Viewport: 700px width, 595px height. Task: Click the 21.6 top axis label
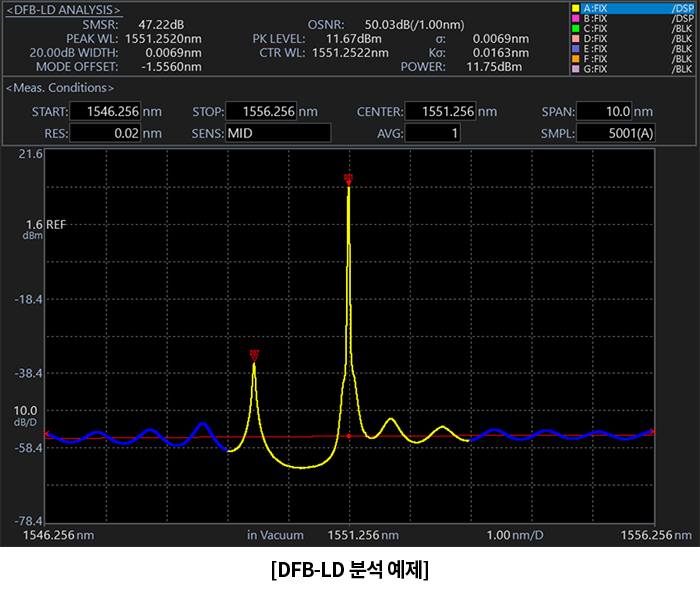(x=30, y=154)
